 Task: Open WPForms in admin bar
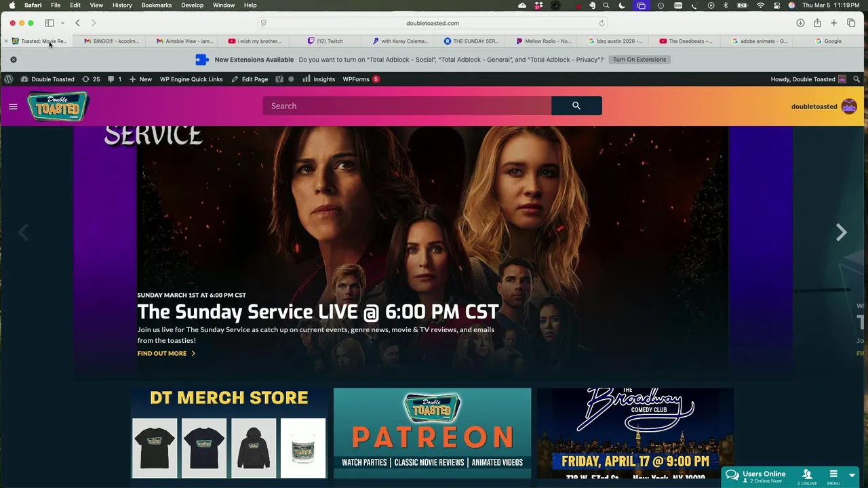[x=361, y=79]
